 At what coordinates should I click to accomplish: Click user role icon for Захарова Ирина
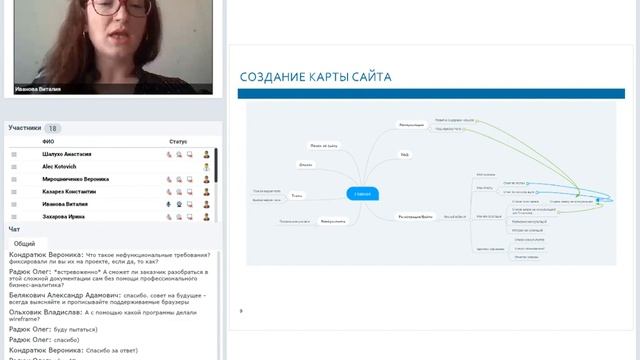pyautogui.click(x=207, y=217)
